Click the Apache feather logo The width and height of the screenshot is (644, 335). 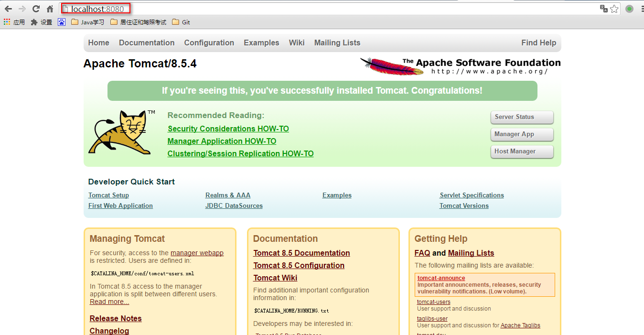point(392,66)
